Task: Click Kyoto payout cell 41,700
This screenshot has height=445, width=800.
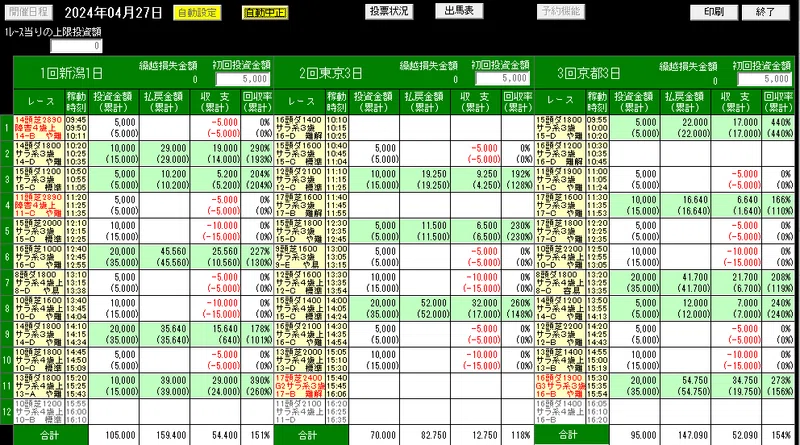Action: pyautogui.click(x=685, y=283)
